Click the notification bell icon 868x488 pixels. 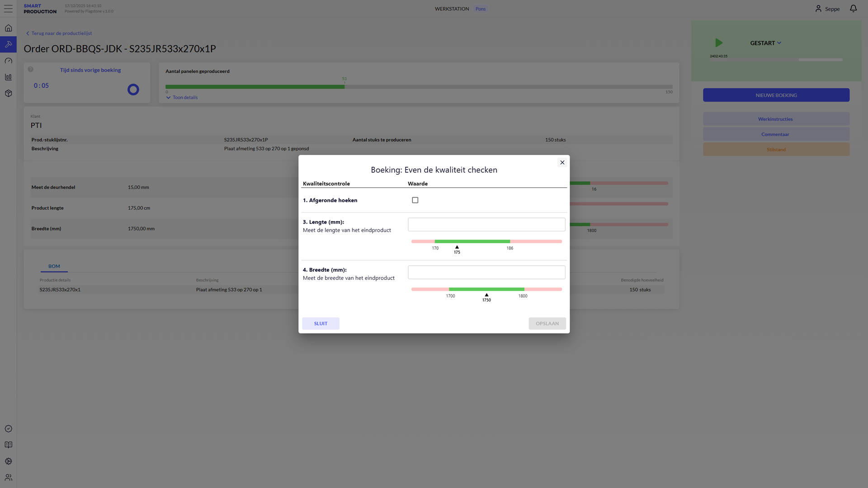tap(853, 9)
